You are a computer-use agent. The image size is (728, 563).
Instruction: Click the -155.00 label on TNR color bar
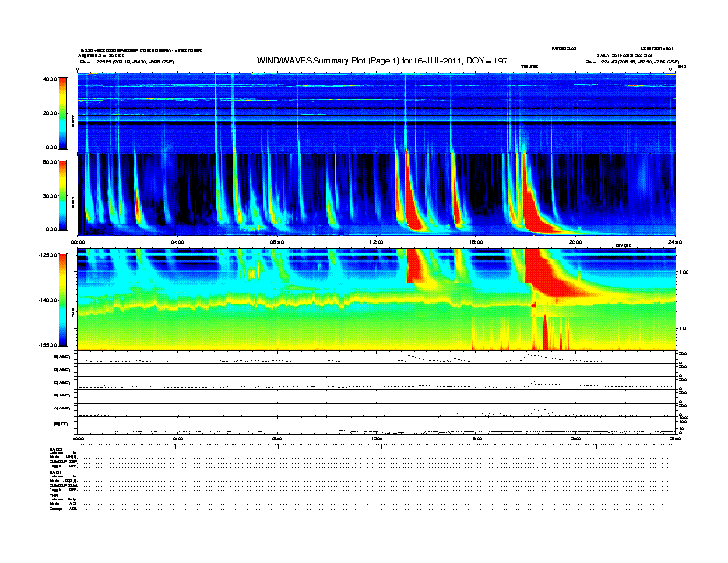pyautogui.click(x=48, y=345)
